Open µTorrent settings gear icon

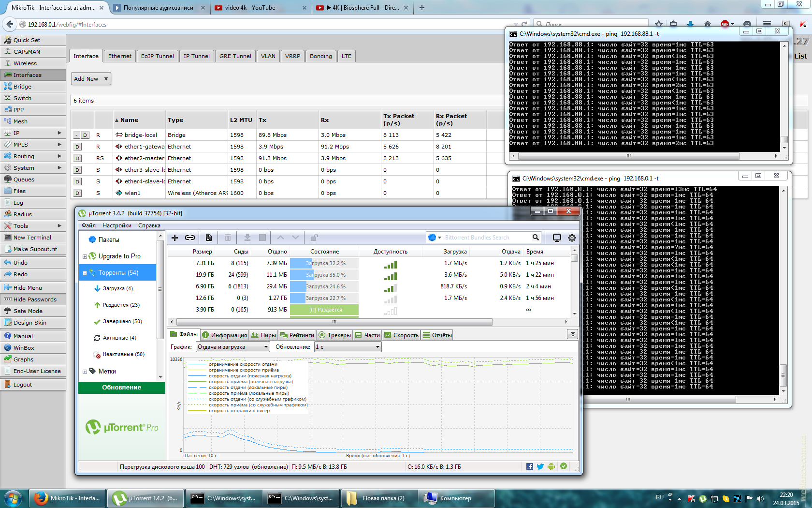(x=572, y=238)
